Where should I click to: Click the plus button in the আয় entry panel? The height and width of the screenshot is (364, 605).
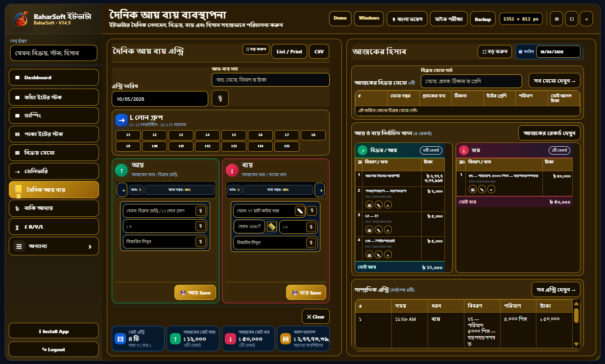[x=122, y=190]
